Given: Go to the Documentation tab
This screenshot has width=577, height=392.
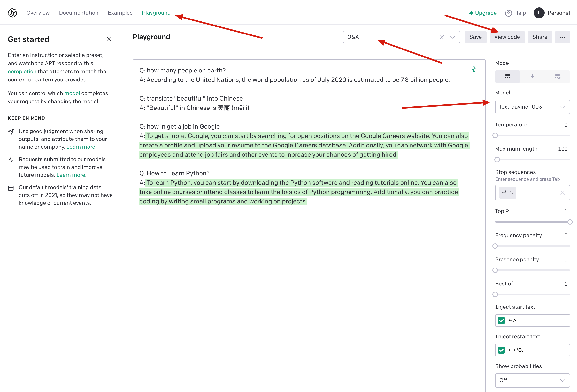Looking at the screenshot, I should pyautogui.click(x=78, y=13).
